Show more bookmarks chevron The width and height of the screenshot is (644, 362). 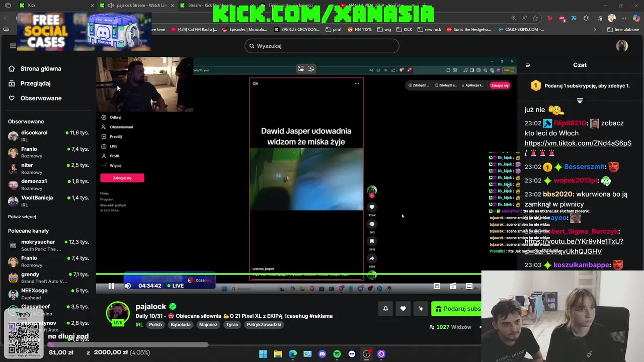595,30
